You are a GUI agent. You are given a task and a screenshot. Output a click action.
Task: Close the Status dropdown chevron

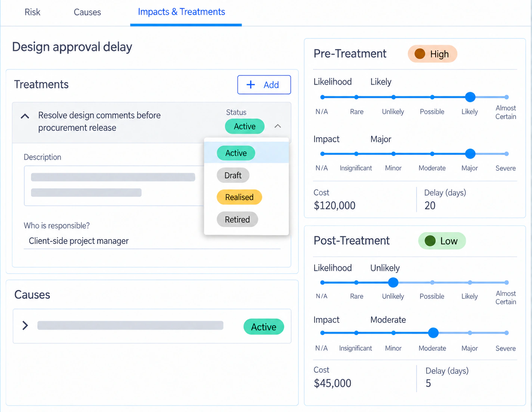pos(278,126)
